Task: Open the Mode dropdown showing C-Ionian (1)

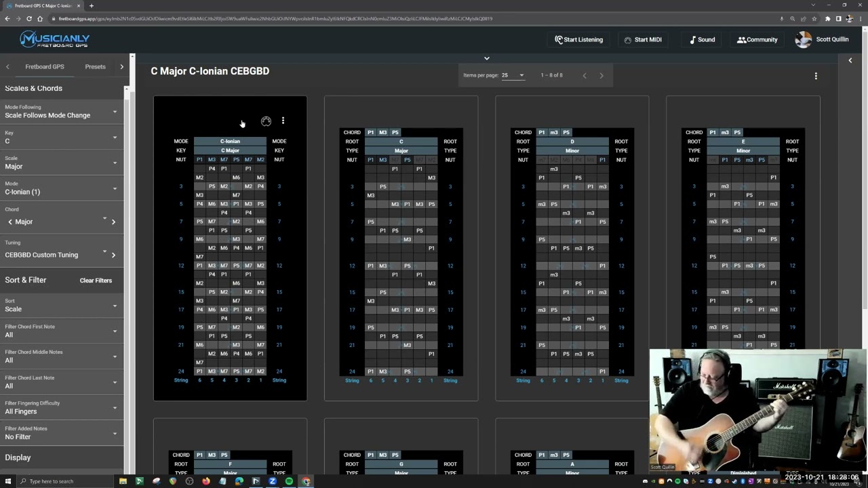Action: point(61,188)
